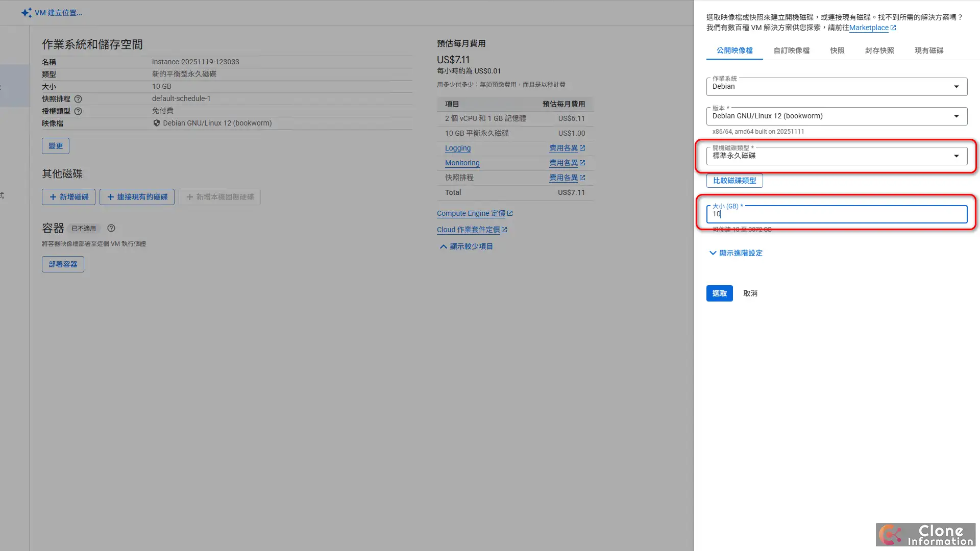Click the 變更 button
The width and height of the screenshot is (980, 551).
pos(56,146)
